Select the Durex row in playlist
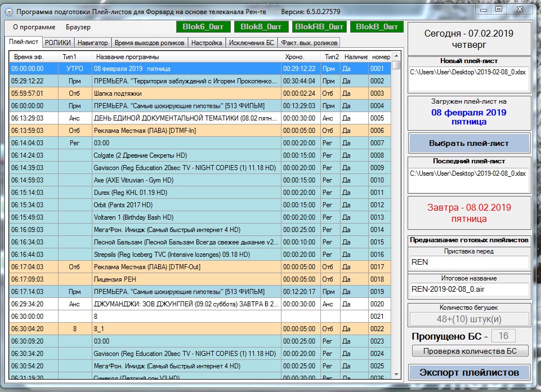 pos(186,193)
